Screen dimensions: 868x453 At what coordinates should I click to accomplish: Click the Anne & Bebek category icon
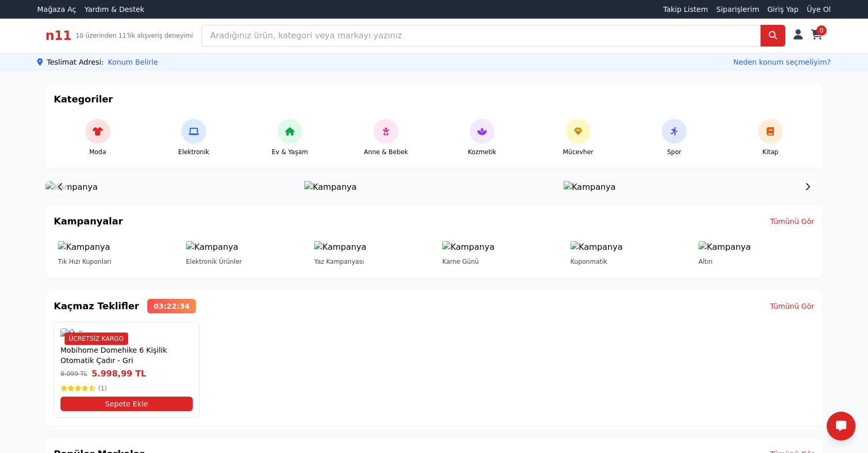click(386, 131)
